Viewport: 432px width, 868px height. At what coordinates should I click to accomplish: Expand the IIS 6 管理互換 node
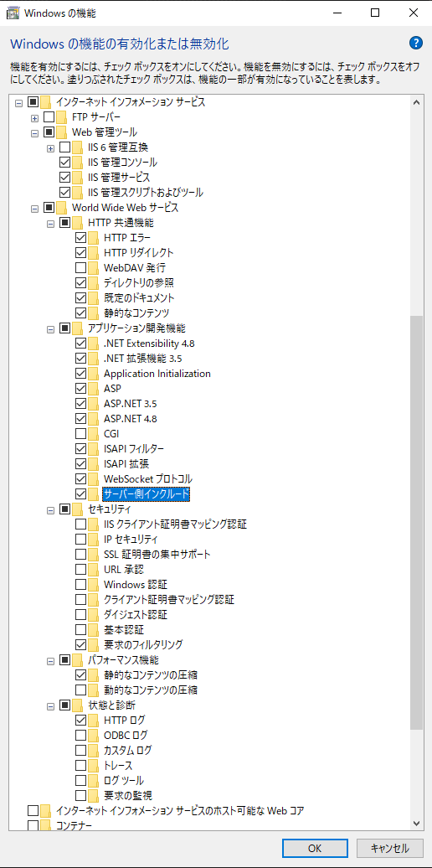(x=50, y=147)
